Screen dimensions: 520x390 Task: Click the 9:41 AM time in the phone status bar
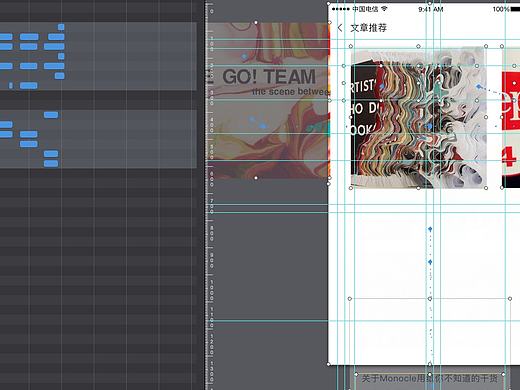(431, 9)
